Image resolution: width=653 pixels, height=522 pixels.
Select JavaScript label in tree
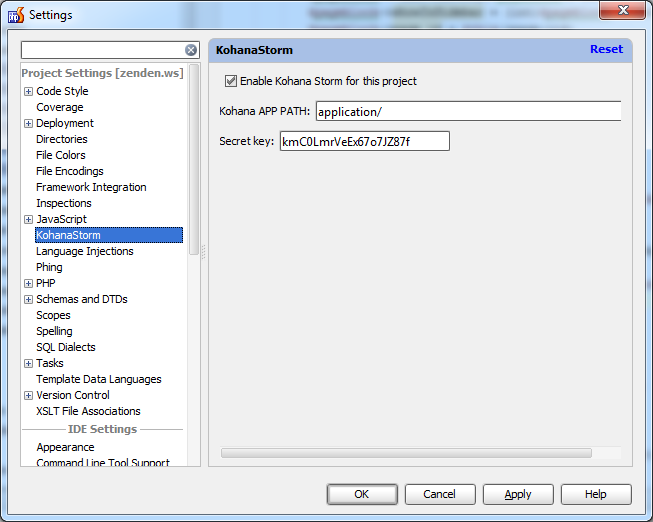click(x=61, y=219)
